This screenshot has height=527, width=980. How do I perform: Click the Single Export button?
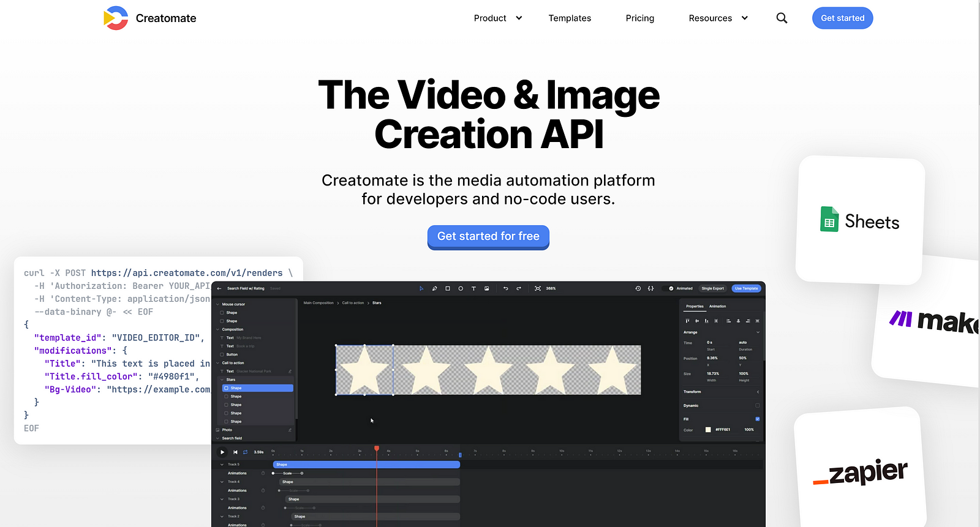[713, 288]
